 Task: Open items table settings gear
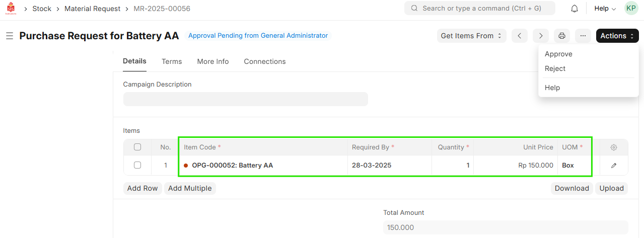(x=613, y=147)
